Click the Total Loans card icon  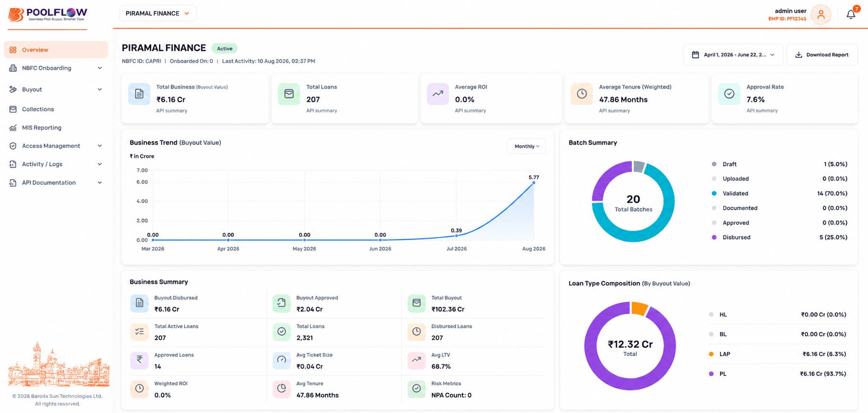[289, 94]
